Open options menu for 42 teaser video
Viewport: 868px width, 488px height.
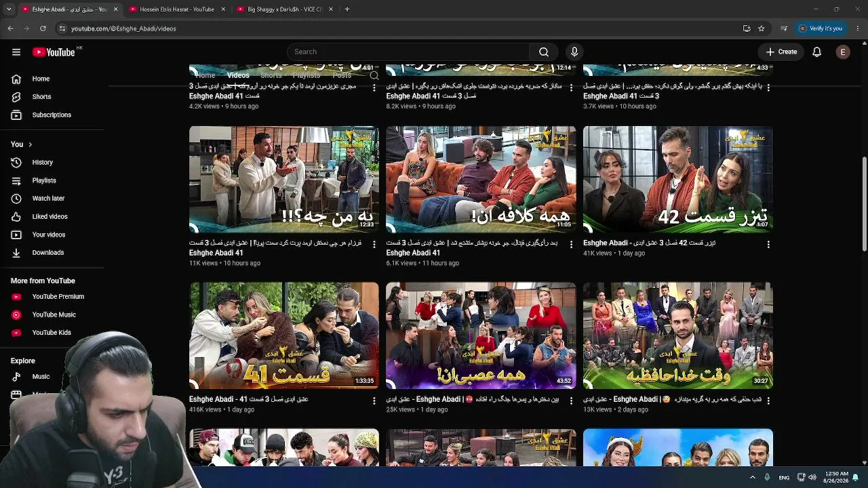[768, 244]
